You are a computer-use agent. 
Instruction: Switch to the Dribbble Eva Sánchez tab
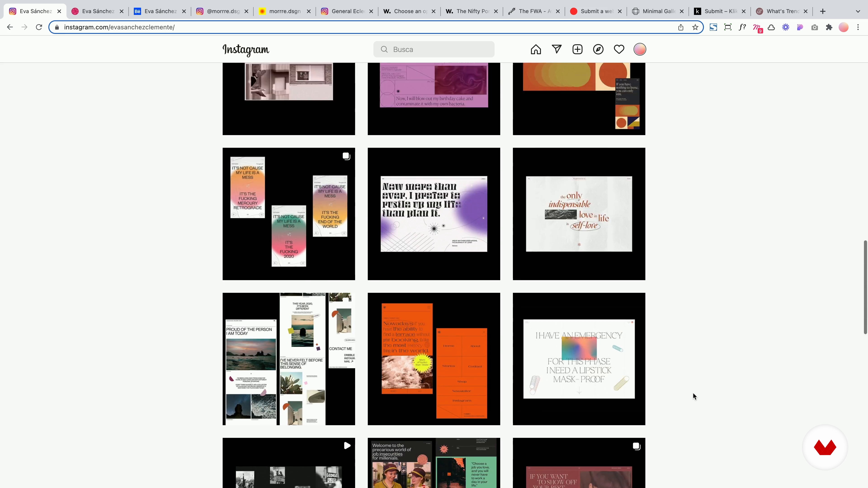pos(98,11)
